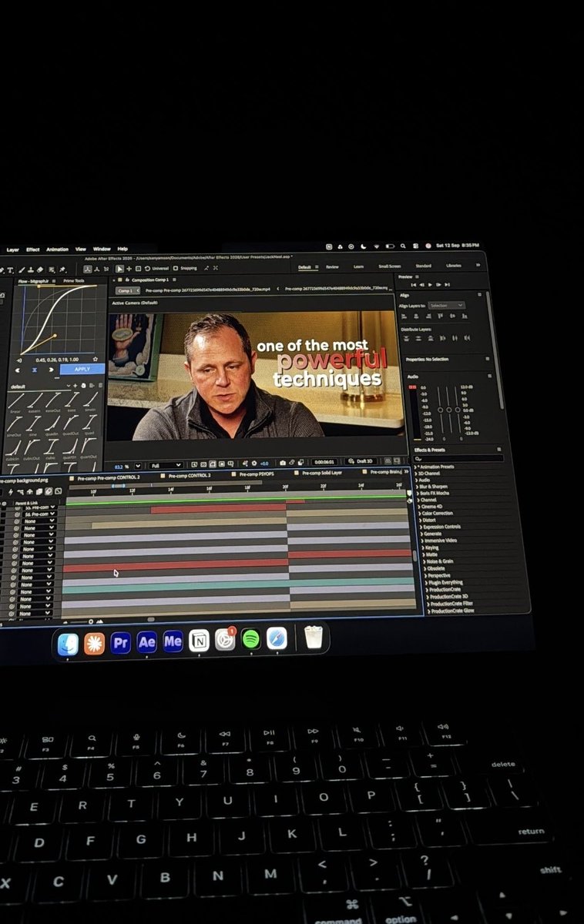Click the Spotlight search icon in menu bar
The width and height of the screenshot is (584, 924).
[x=403, y=246]
